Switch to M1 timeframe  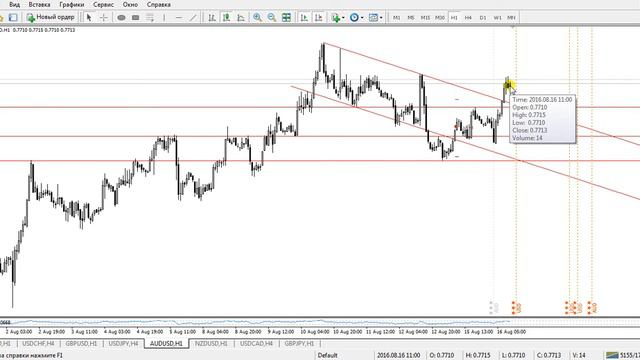(x=396, y=18)
